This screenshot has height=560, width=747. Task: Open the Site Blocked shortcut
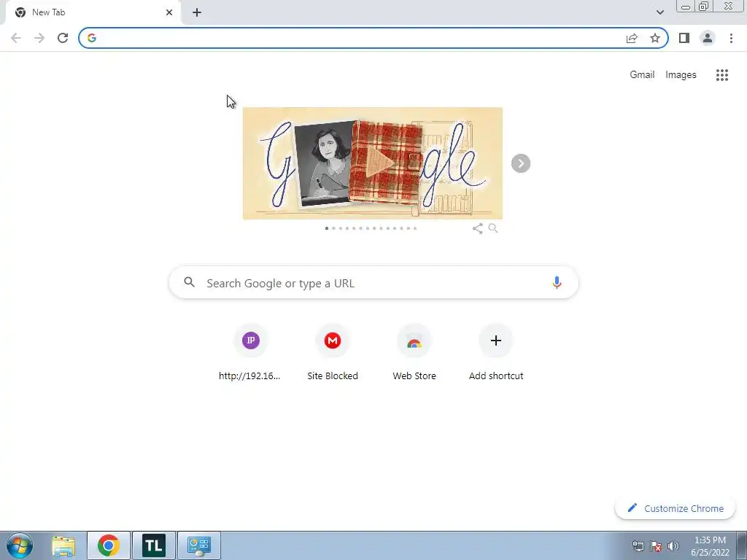pos(333,353)
